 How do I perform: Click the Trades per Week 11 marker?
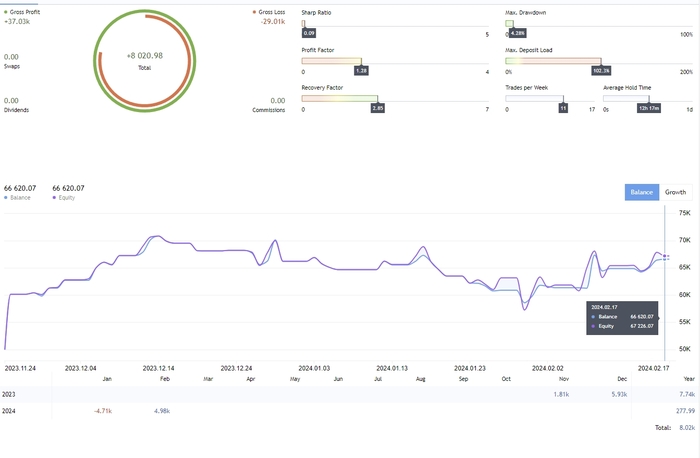pyautogui.click(x=563, y=108)
